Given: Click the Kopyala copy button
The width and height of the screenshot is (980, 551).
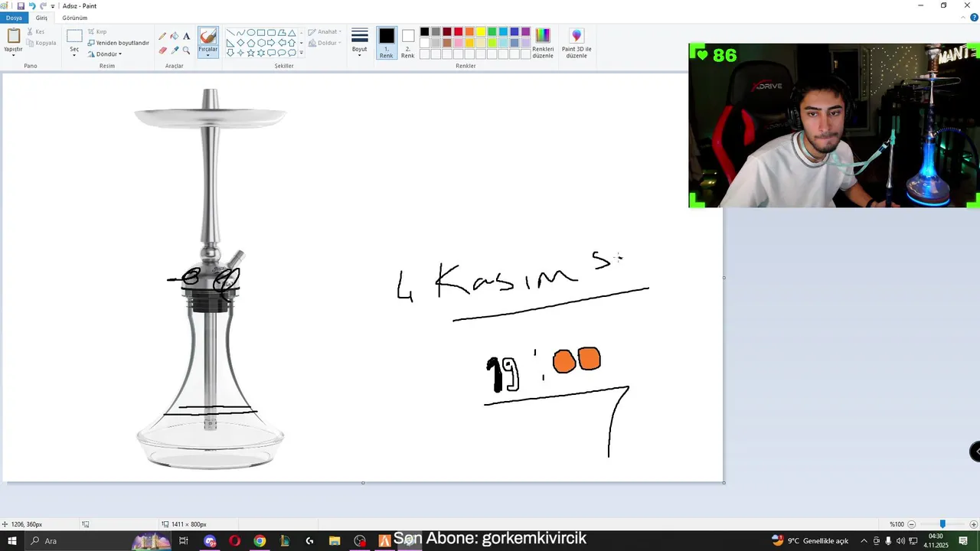Looking at the screenshot, I should point(41,43).
